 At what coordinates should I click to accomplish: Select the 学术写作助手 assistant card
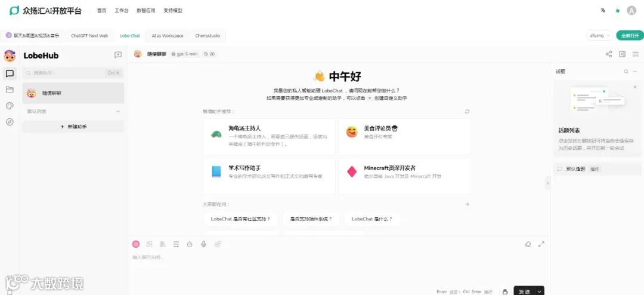[269, 176]
